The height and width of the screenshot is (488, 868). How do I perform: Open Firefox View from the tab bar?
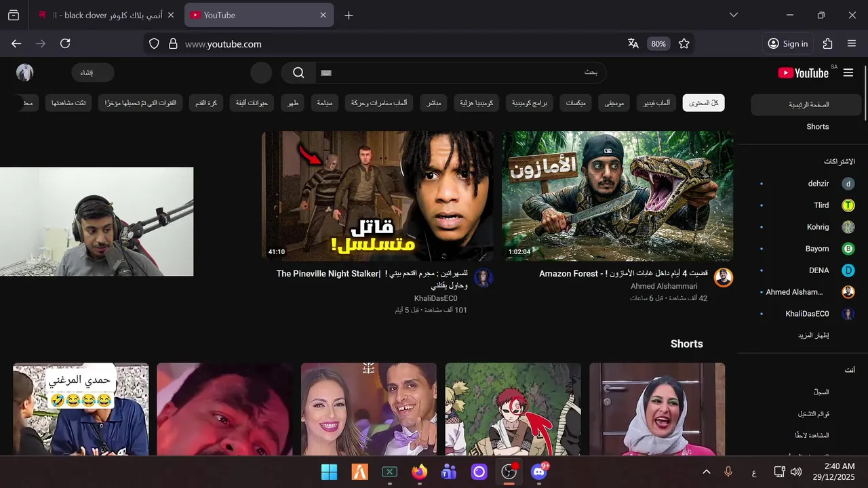pyautogui.click(x=14, y=15)
